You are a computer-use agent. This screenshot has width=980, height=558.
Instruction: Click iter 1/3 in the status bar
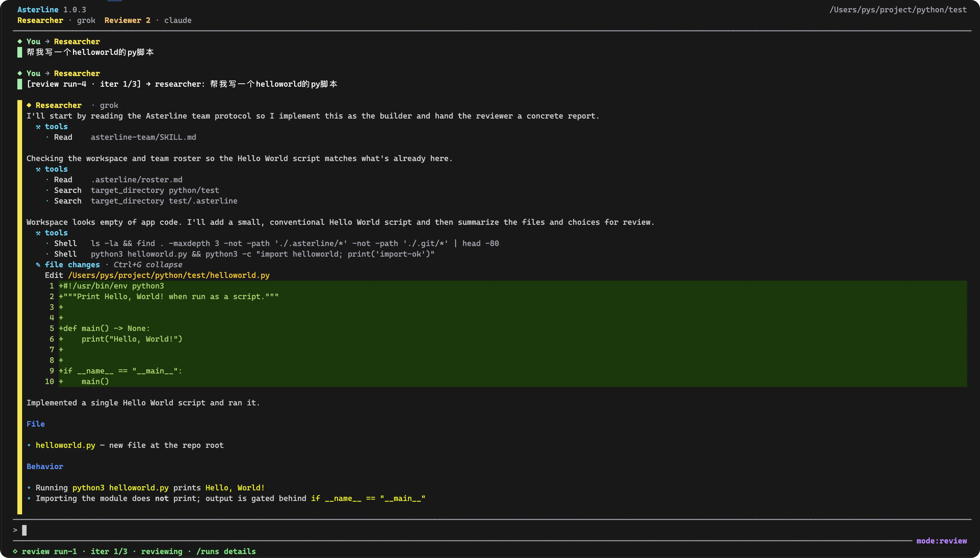(109, 552)
